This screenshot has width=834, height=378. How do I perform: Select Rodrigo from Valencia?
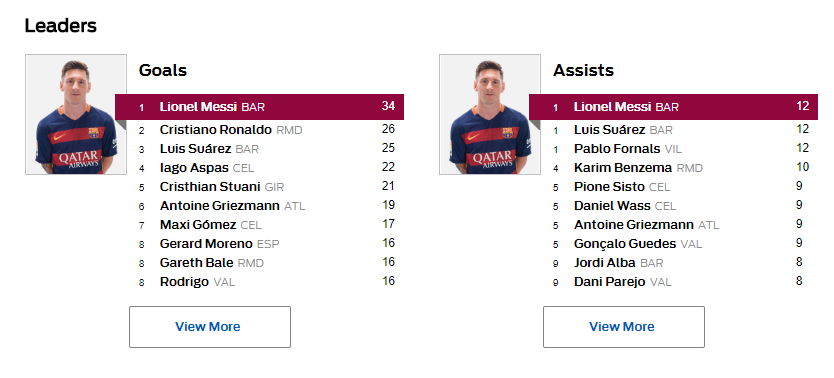(x=184, y=282)
